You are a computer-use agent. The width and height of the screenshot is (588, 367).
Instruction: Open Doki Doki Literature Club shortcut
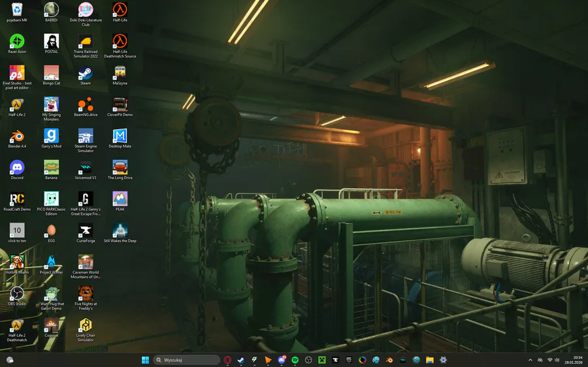86,14
